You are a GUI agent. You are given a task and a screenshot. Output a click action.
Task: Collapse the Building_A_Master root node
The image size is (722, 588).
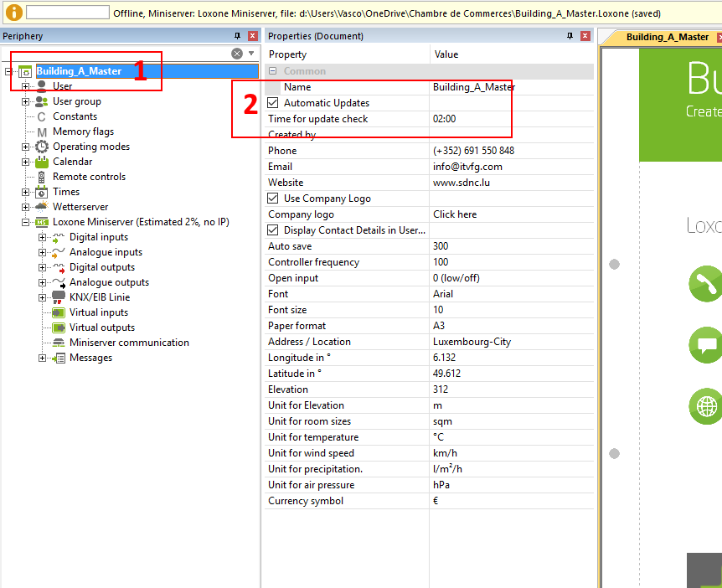(x=8, y=71)
